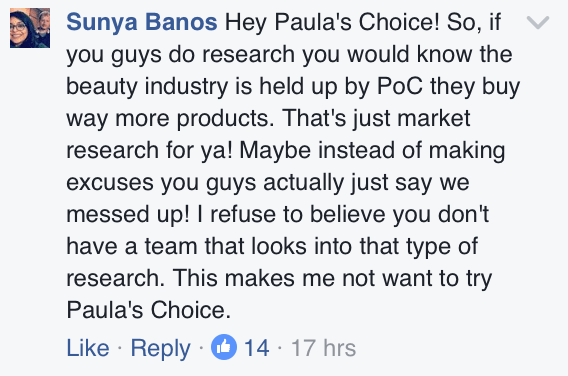Image resolution: width=568 pixels, height=376 pixels.
Task: Click the word "PoC" in the comment
Action: click(400, 86)
